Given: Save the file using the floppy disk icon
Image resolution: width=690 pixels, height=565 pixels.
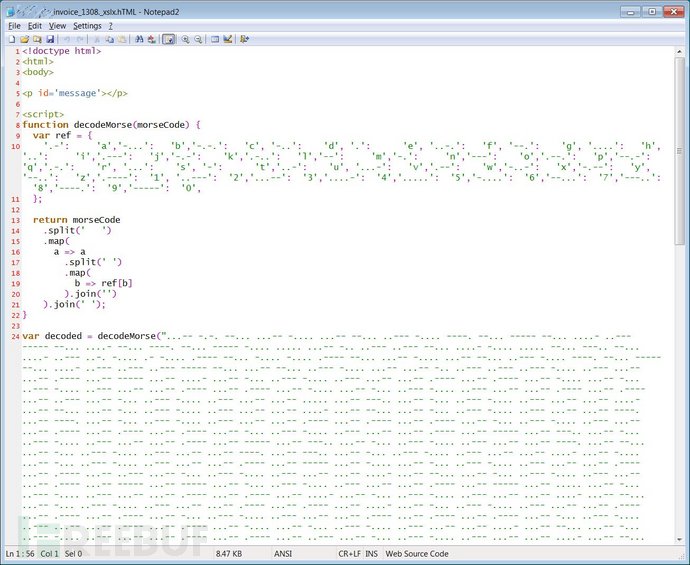Looking at the screenshot, I should coord(49,39).
